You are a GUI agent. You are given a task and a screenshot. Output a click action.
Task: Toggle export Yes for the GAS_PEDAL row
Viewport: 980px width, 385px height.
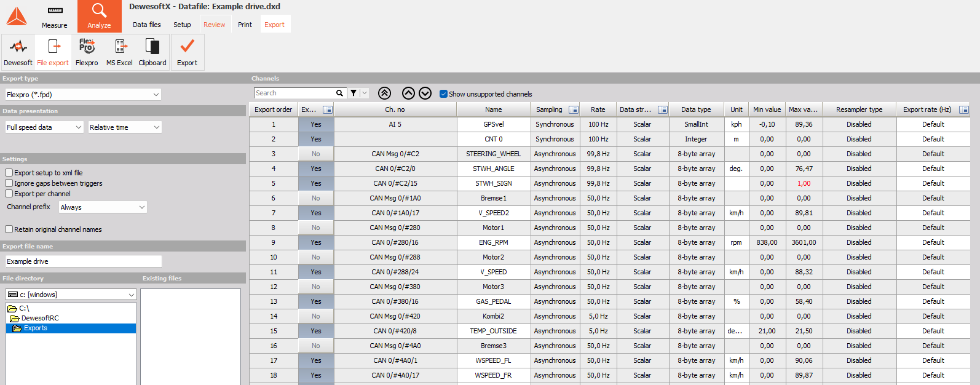316,301
